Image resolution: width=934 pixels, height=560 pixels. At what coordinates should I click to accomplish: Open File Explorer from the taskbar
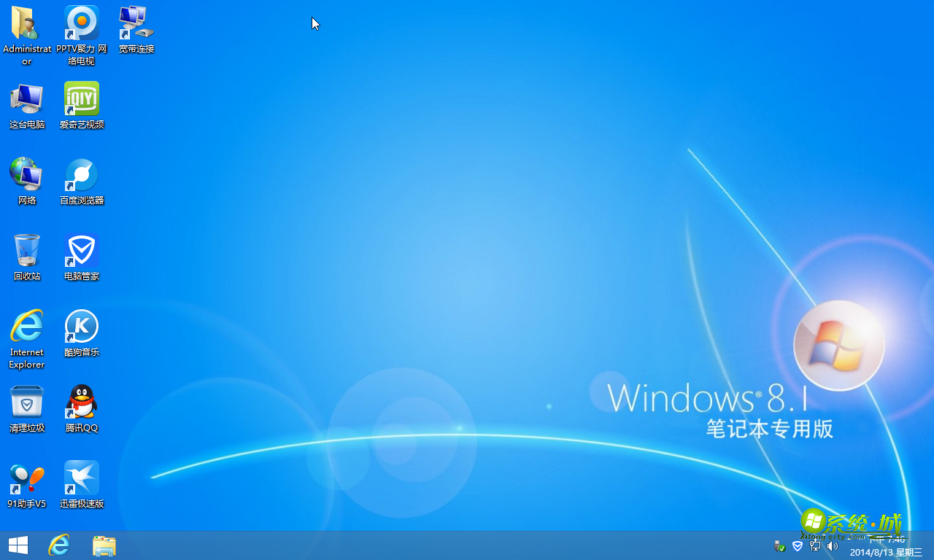pos(104,545)
